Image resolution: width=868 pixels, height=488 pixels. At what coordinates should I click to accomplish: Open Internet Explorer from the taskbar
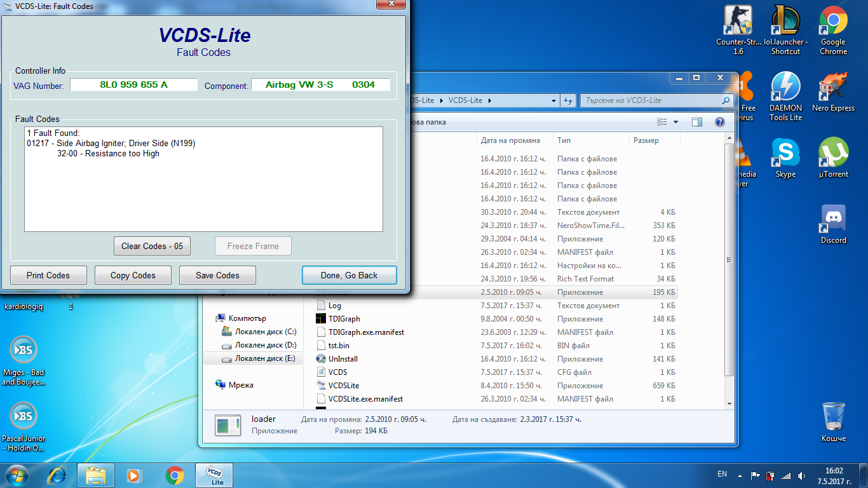click(58, 475)
